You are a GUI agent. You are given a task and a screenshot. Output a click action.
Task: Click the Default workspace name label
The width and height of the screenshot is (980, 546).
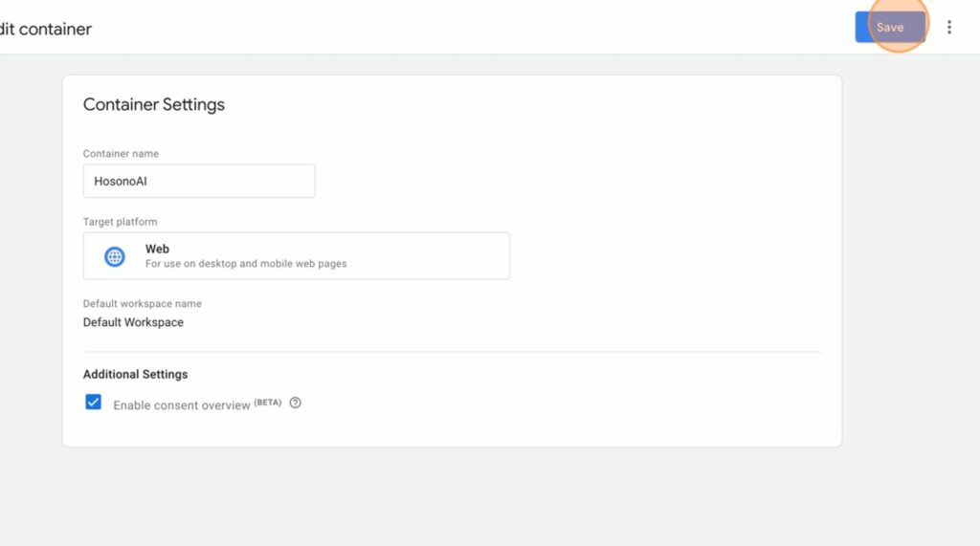click(142, 304)
